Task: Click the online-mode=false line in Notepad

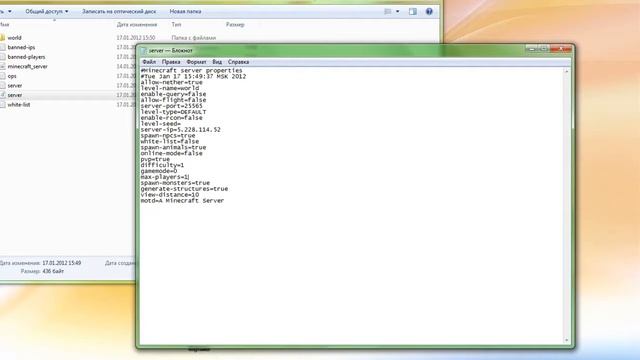Action: 171,153
